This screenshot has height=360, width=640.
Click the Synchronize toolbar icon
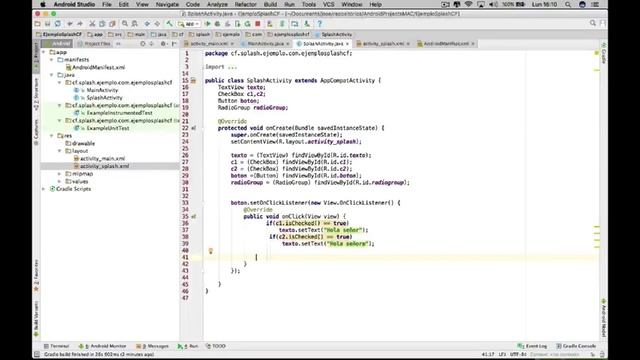click(58, 24)
